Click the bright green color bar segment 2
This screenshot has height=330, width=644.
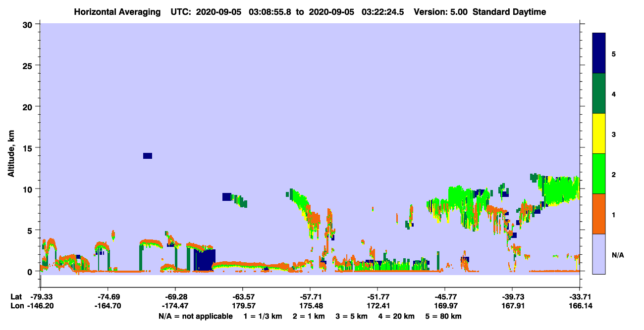coord(599,173)
